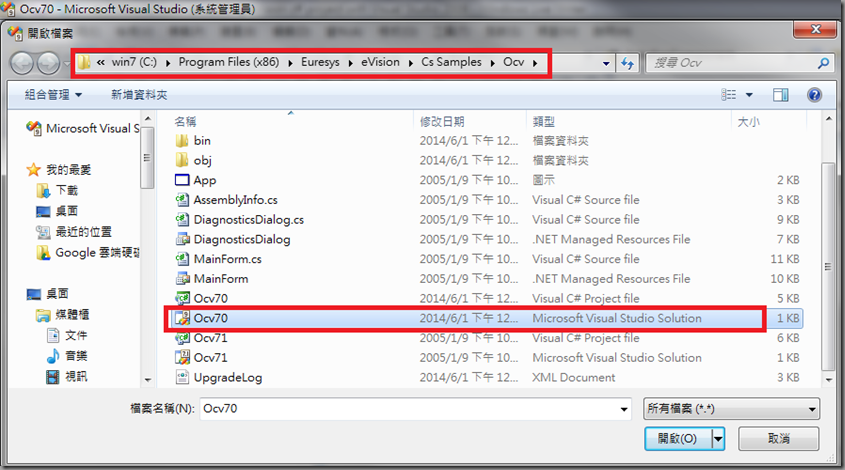Click the UpgradeLog XML file icon

tap(182, 377)
